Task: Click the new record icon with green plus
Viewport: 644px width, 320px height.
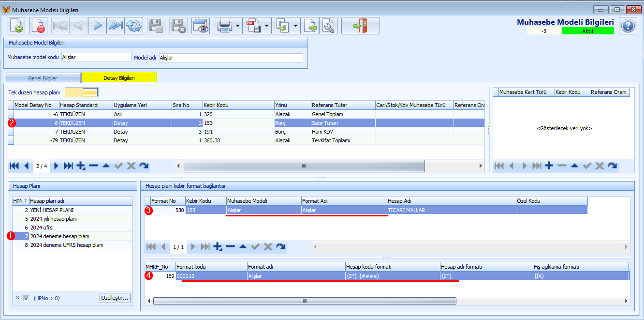Action: click(16, 26)
